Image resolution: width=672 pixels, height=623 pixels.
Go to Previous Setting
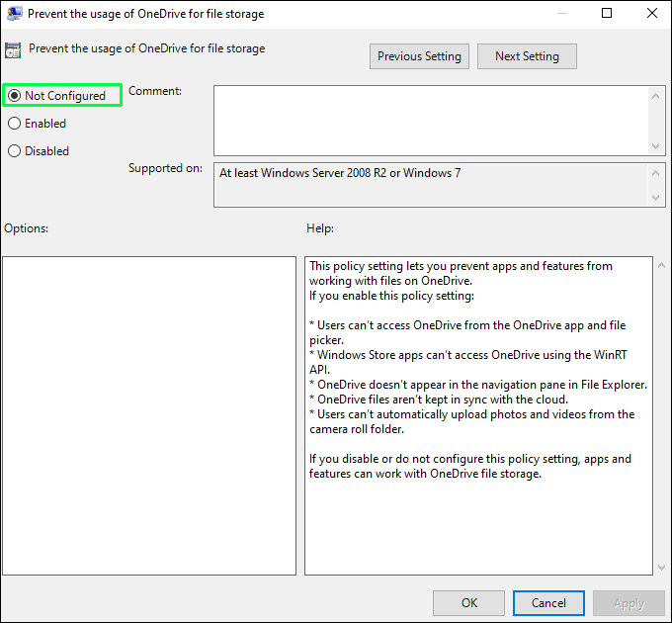click(x=419, y=56)
